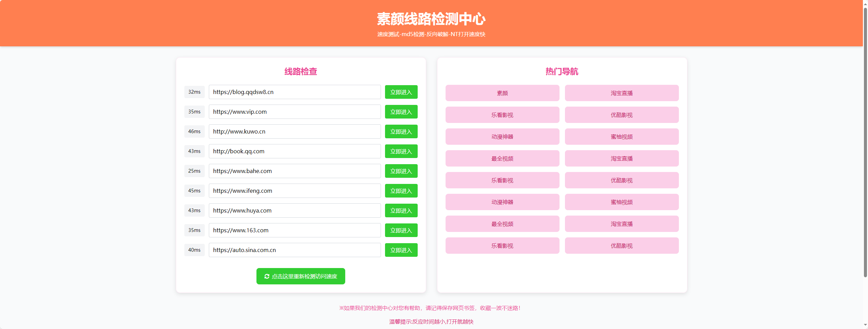Click the page vertical scrollbar
The width and height of the screenshot is (868, 329).
tap(865, 143)
